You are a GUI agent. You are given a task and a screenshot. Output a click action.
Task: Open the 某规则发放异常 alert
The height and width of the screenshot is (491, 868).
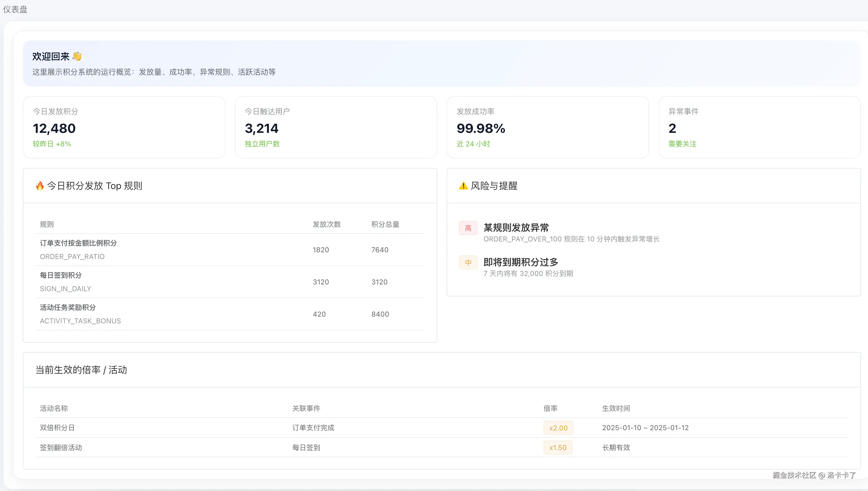coord(516,228)
